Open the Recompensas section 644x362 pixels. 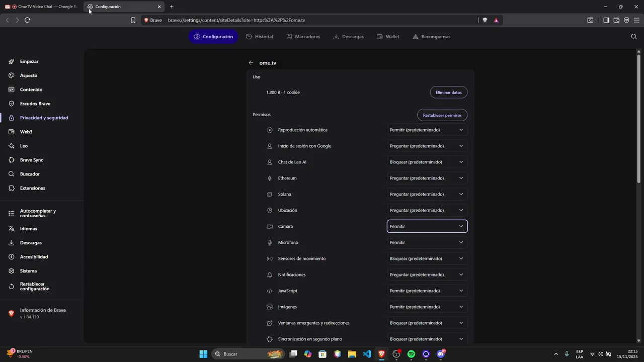(432, 37)
